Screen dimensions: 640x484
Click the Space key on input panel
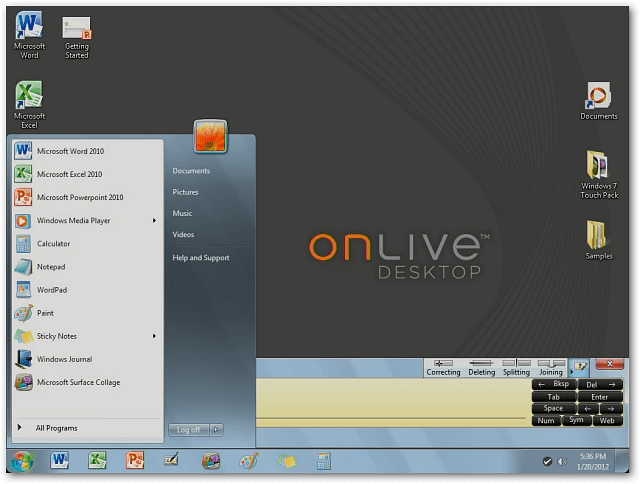point(554,409)
